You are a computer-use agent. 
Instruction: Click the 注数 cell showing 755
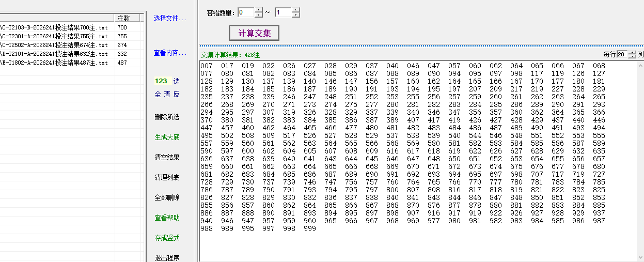122,36
